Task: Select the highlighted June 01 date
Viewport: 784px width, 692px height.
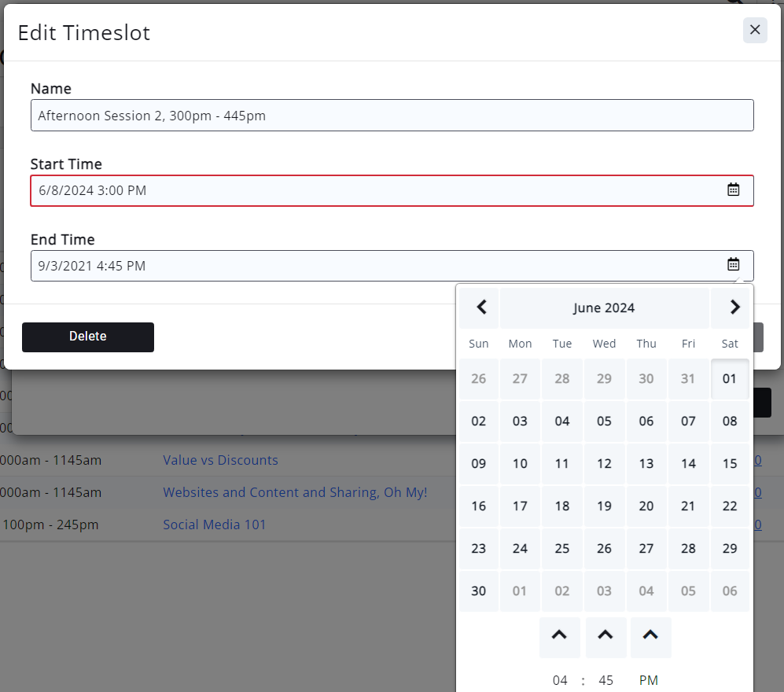Action: pos(730,378)
